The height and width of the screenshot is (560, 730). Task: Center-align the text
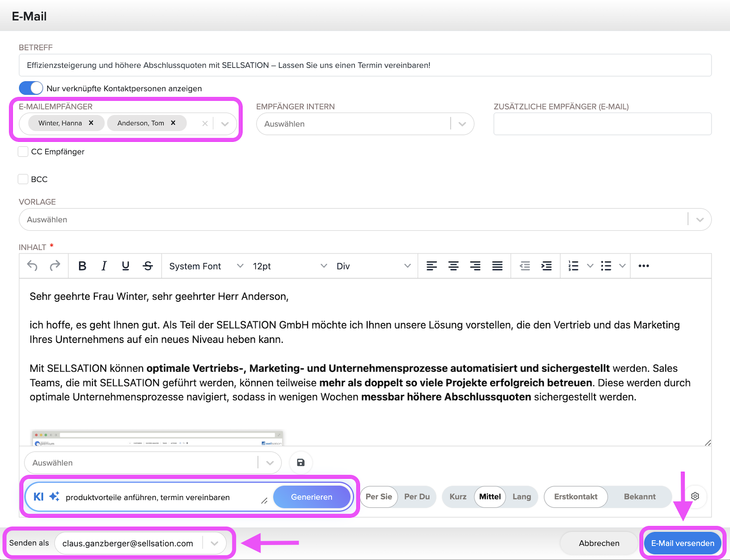[x=454, y=266]
